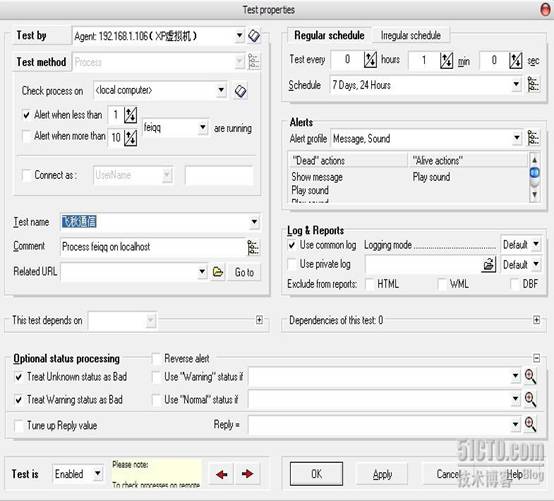Open the Alert profile dropdown
The image size is (554, 501).
[517, 138]
